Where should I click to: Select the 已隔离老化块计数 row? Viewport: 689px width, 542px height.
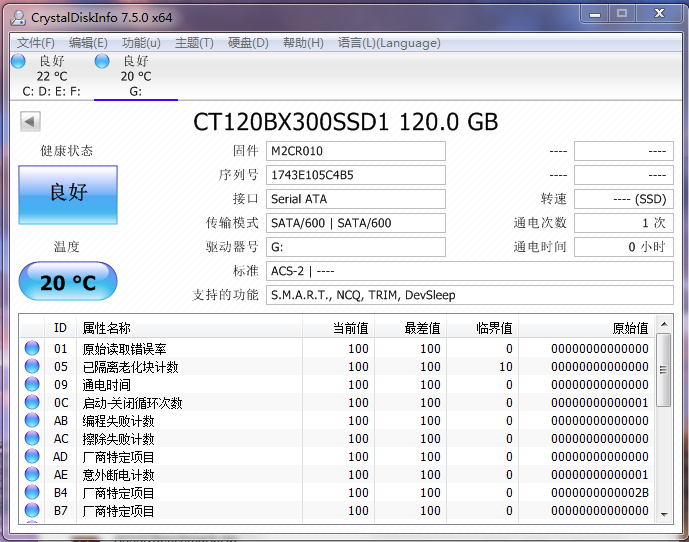tap(337, 367)
